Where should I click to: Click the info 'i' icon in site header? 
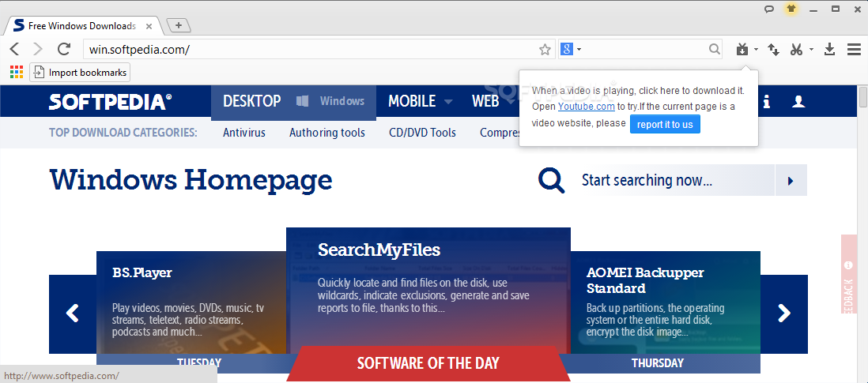[767, 102]
